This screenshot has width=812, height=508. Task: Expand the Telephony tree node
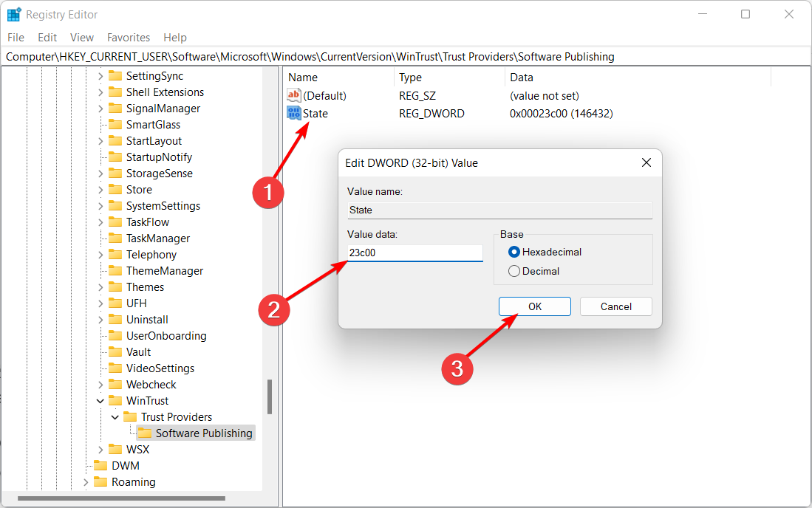100,255
